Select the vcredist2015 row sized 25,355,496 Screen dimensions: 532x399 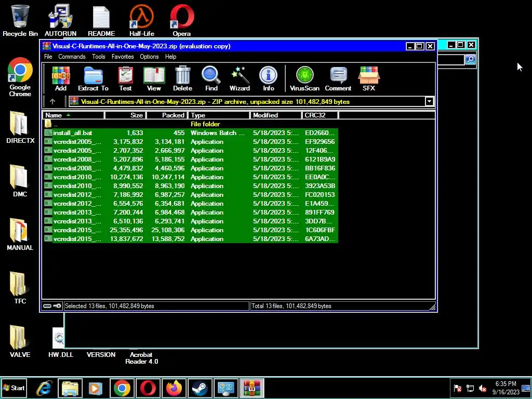(x=190, y=230)
